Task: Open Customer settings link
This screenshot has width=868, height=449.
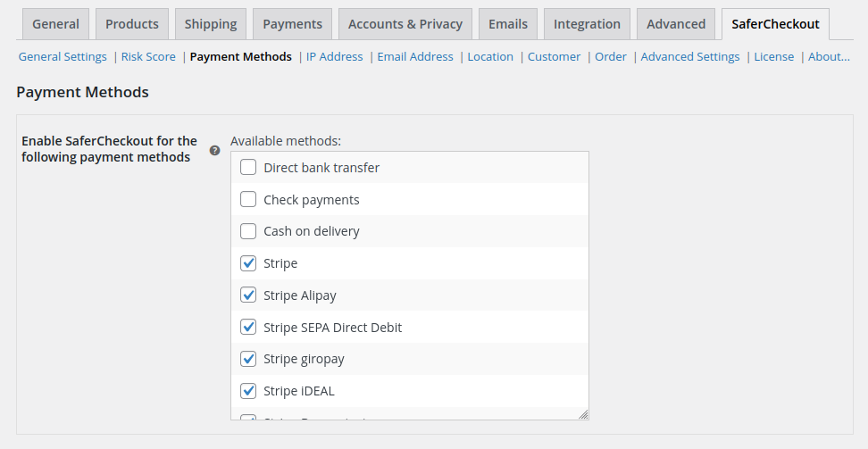Action: coord(555,56)
